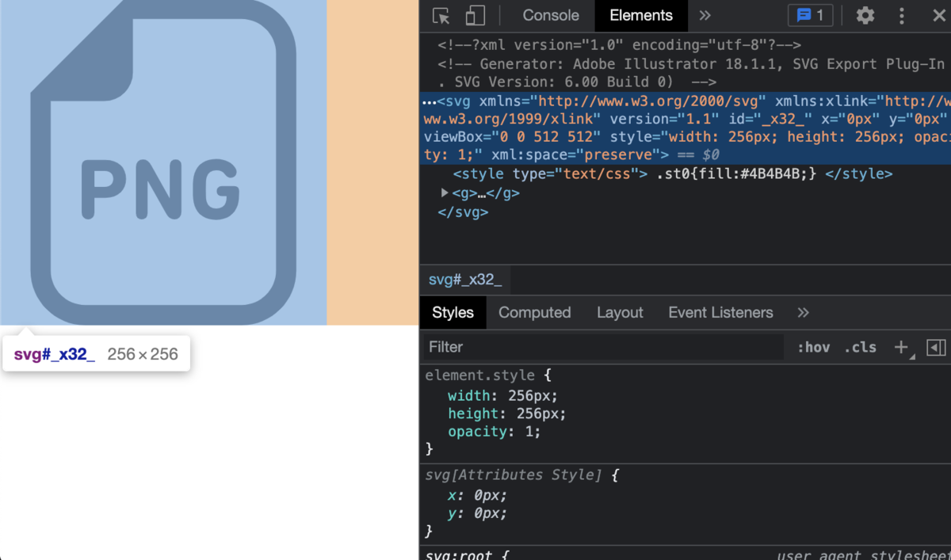Click the opacity: 1 declaration

pos(495,432)
